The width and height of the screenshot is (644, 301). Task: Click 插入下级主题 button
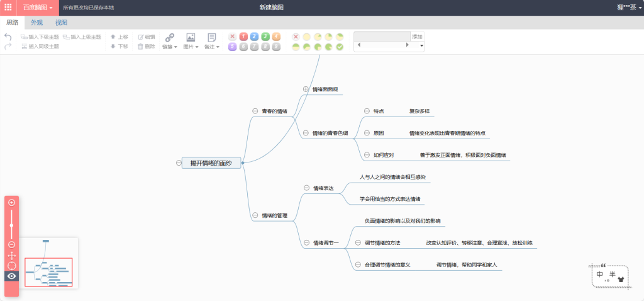click(x=40, y=37)
